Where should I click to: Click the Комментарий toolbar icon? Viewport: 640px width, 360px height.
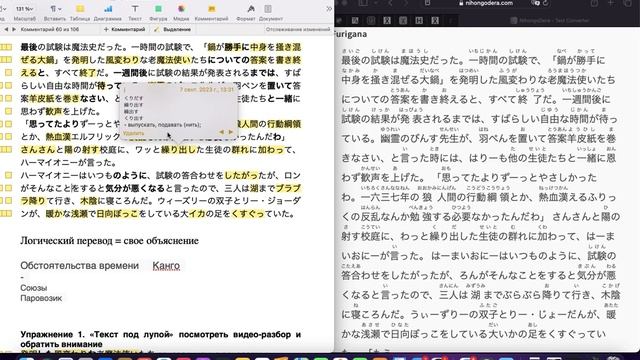[211, 9]
